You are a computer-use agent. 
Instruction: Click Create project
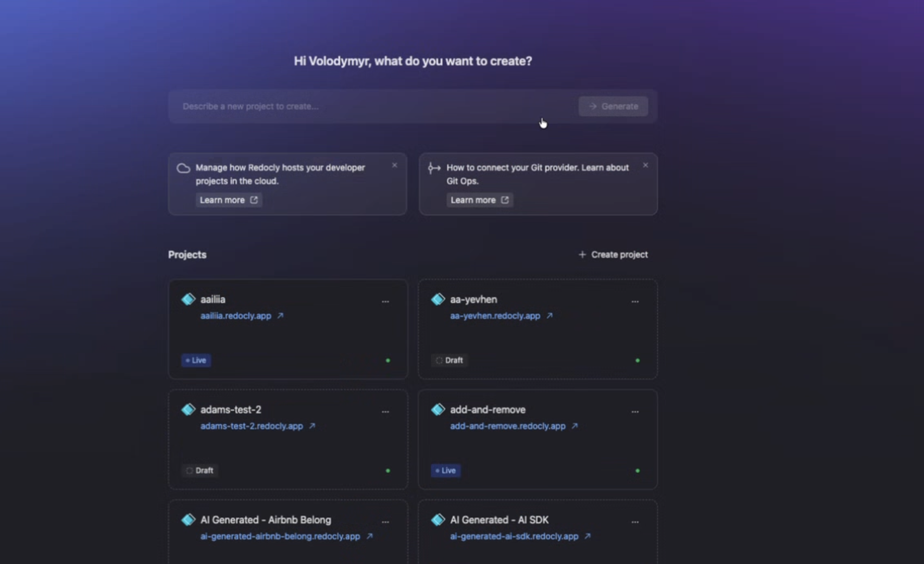click(x=613, y=254)
